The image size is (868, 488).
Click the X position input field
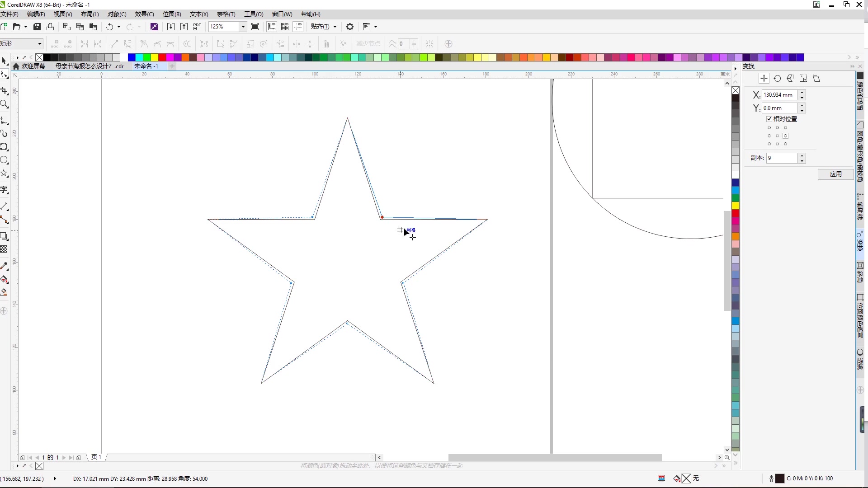tap(779, 95)
